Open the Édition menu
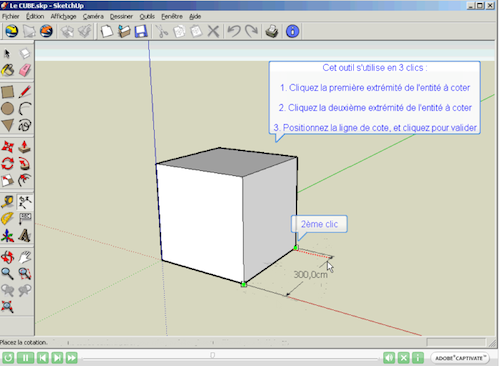This screenshot has width=500, height=366. pos(35,16)
